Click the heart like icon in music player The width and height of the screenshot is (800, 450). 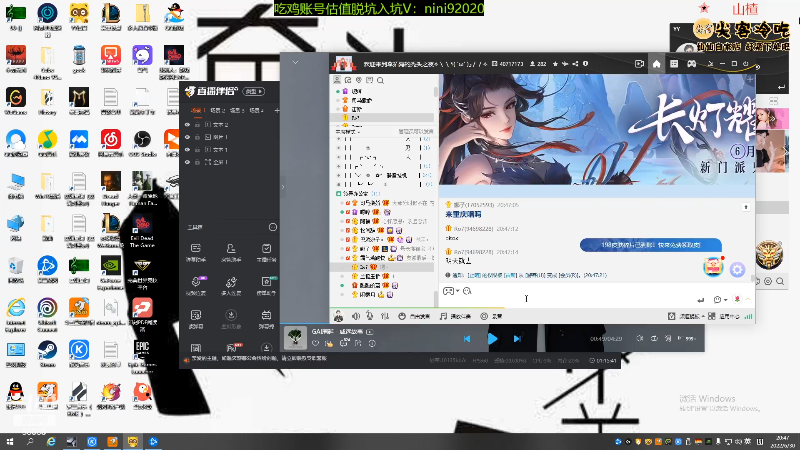click(x=315, y=343)
